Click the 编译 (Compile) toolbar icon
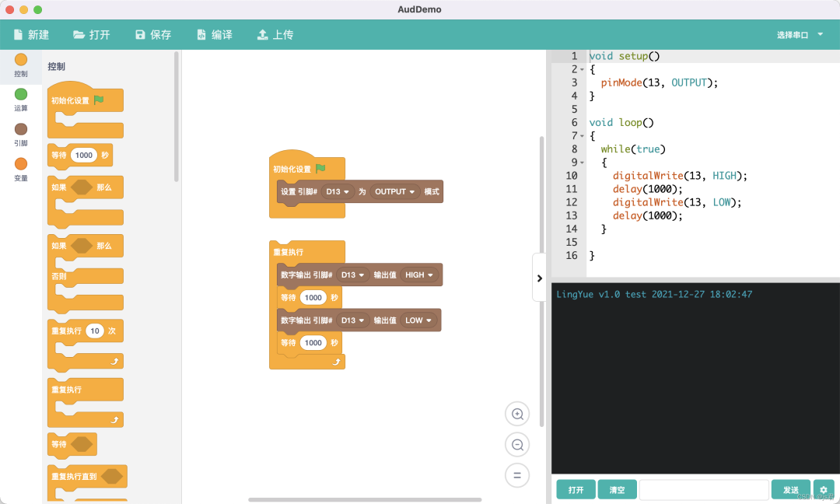The width and height of the screenshot is (840, 504). pyautogui.click(x=200, y=34)
